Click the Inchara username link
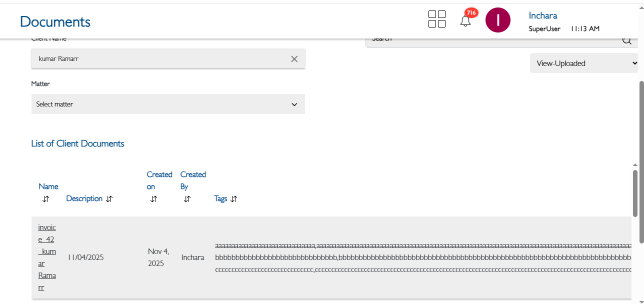This screenshot has height=304, width=644. pyautogui.click(x=542, y=15)
